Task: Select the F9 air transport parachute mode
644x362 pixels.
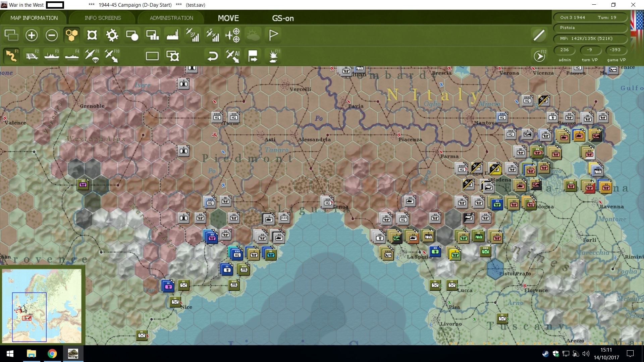Action: coord(92,56)
